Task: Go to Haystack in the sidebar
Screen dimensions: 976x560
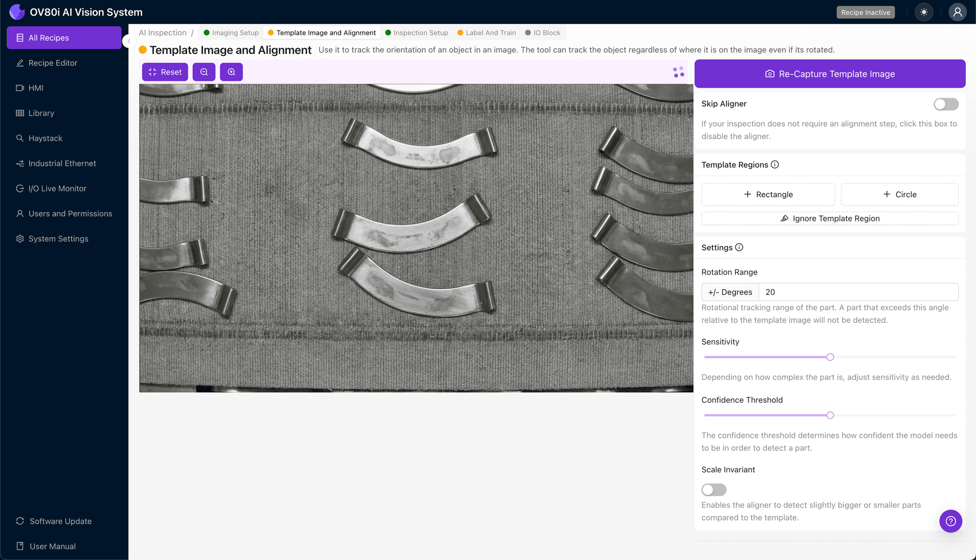Action: [45, 138]
